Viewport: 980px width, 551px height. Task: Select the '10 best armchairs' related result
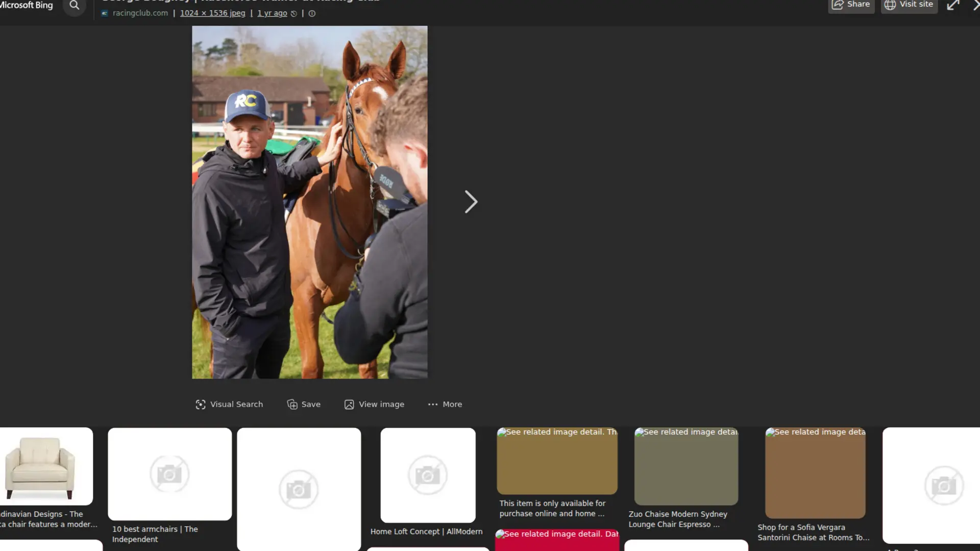[169, 474]
